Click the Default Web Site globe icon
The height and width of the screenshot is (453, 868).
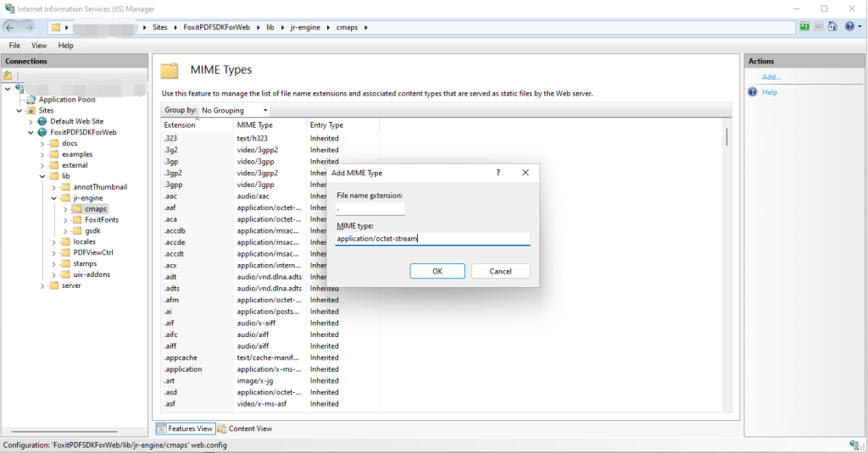point(42,121)
